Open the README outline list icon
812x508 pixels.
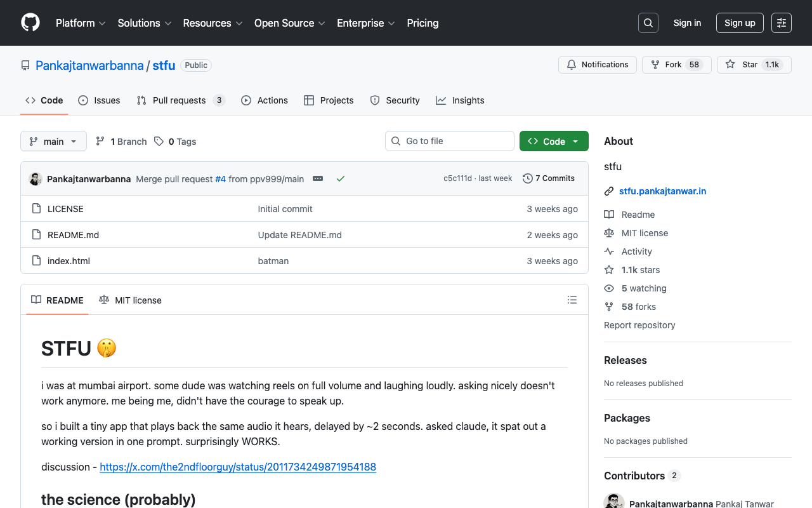[572, 300]
